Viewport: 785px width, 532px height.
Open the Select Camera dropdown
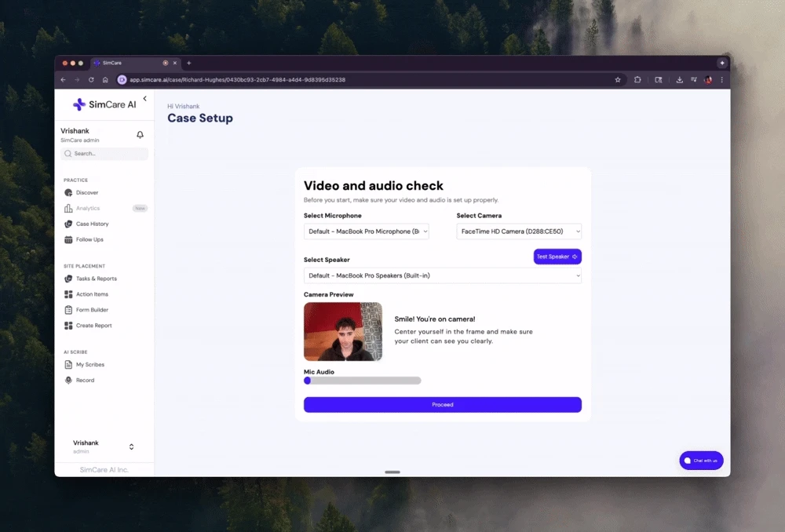(519, 231)
